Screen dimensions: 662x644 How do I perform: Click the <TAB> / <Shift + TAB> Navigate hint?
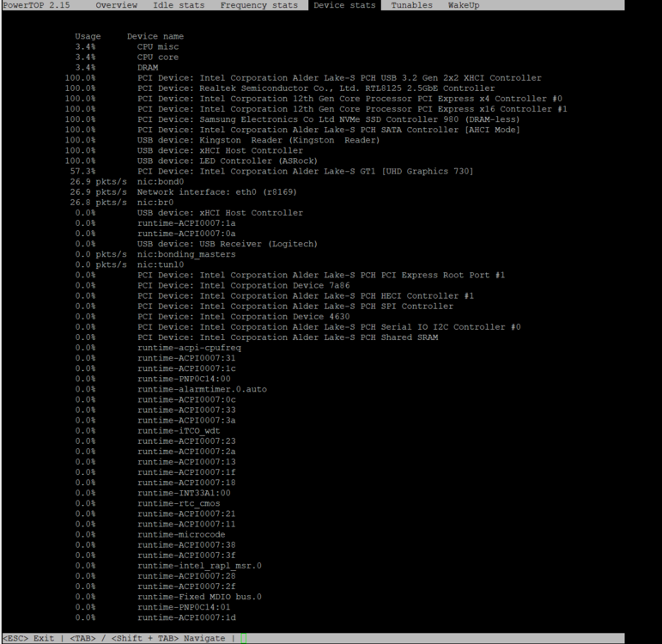148,638
